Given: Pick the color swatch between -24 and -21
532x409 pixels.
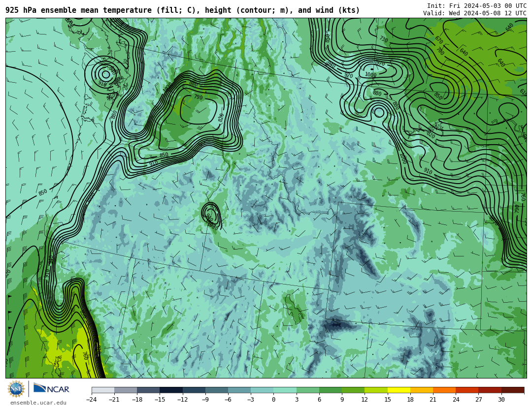Looking at the screenshot, I should click(x=103, y=390).
